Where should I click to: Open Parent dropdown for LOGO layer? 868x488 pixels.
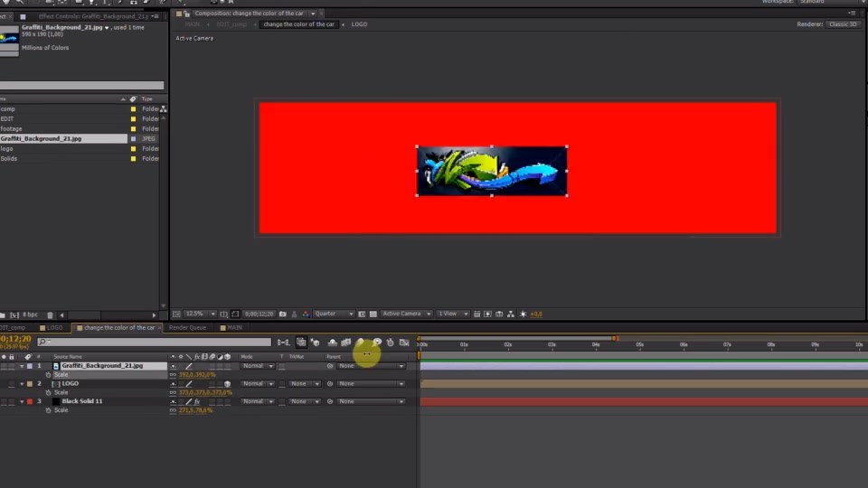pos(372,383)
